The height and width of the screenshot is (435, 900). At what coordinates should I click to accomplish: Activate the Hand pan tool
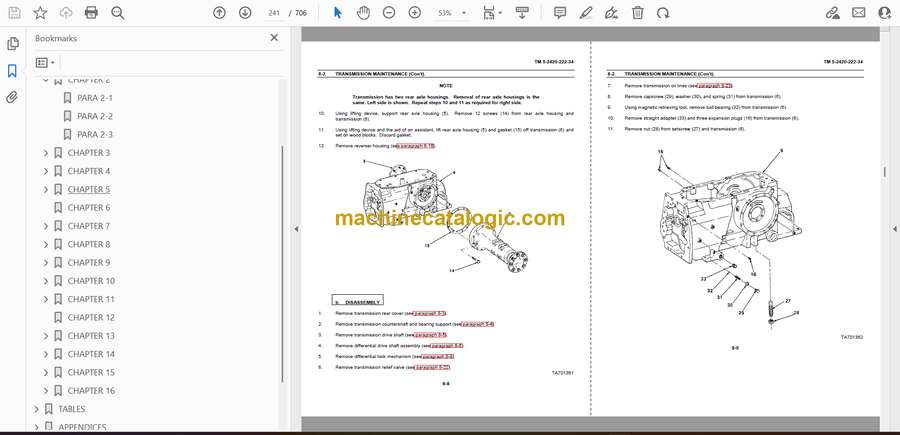click(x=363, y=13)
